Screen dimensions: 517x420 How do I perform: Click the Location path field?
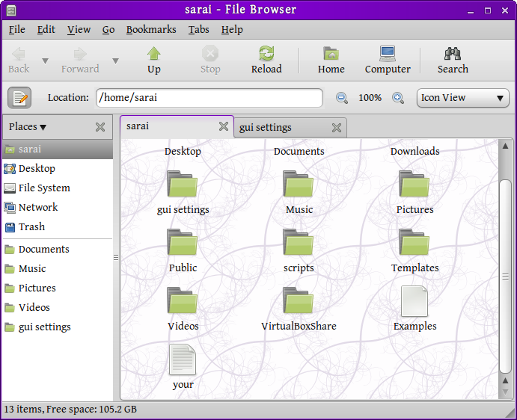point(209,98)
